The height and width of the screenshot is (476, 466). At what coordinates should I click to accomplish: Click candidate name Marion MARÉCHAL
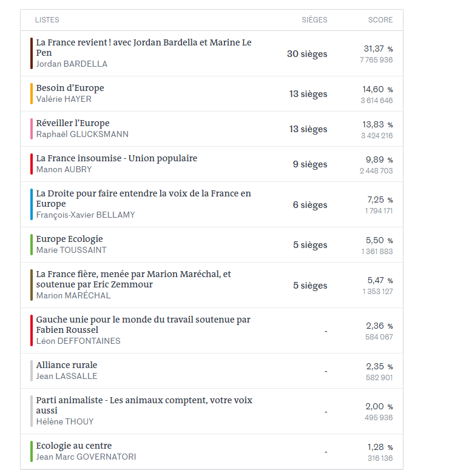point(73,295)
